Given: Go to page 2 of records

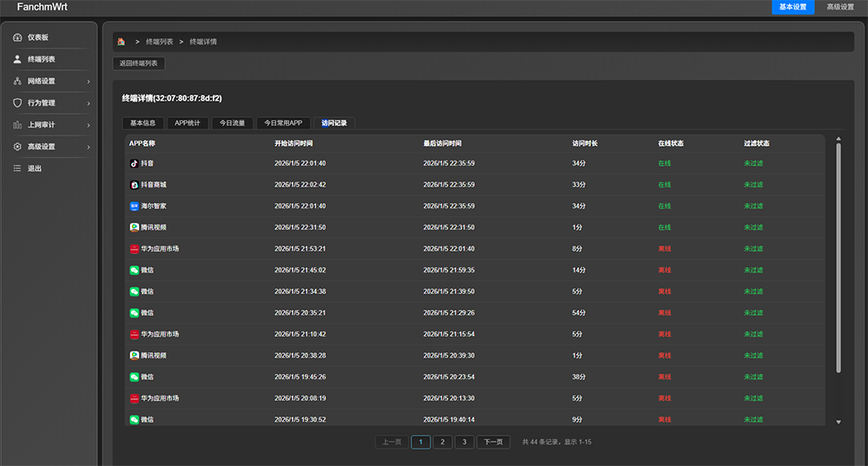Looking at the screenshot, I should point(442,442).
